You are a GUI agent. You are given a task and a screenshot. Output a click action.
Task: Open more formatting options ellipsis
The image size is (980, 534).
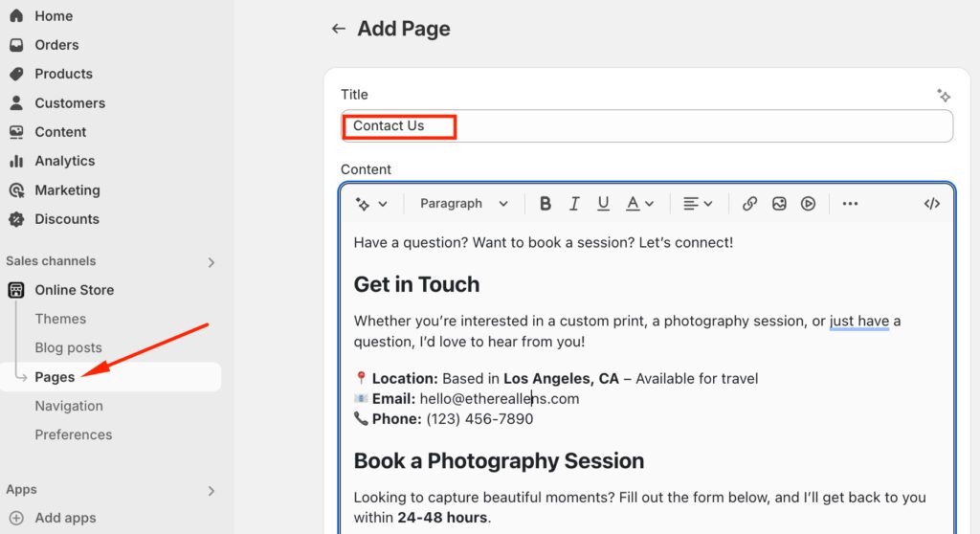click(x=850, y=204)
